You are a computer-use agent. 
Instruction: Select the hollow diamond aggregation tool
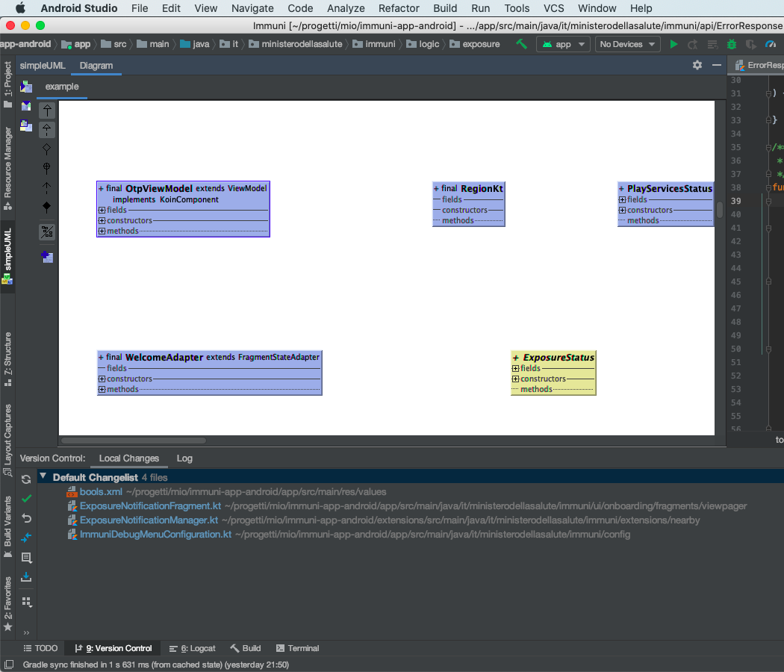(x=47, y=149)
